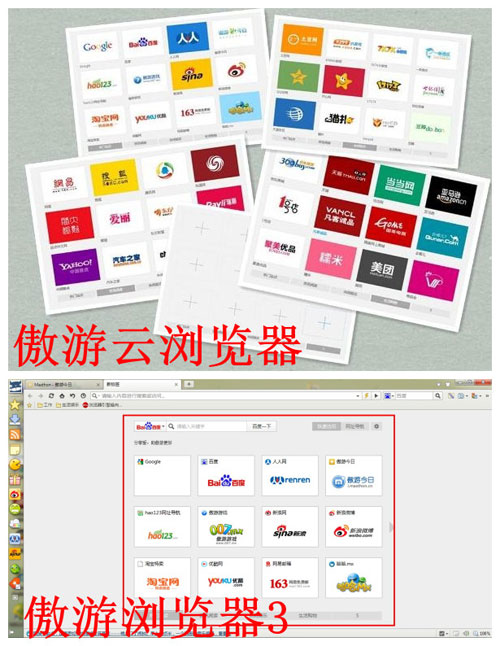Viewport: 500px width, 646px height.
Task: Open the hao123 quick dial tile
Action: 162,527
